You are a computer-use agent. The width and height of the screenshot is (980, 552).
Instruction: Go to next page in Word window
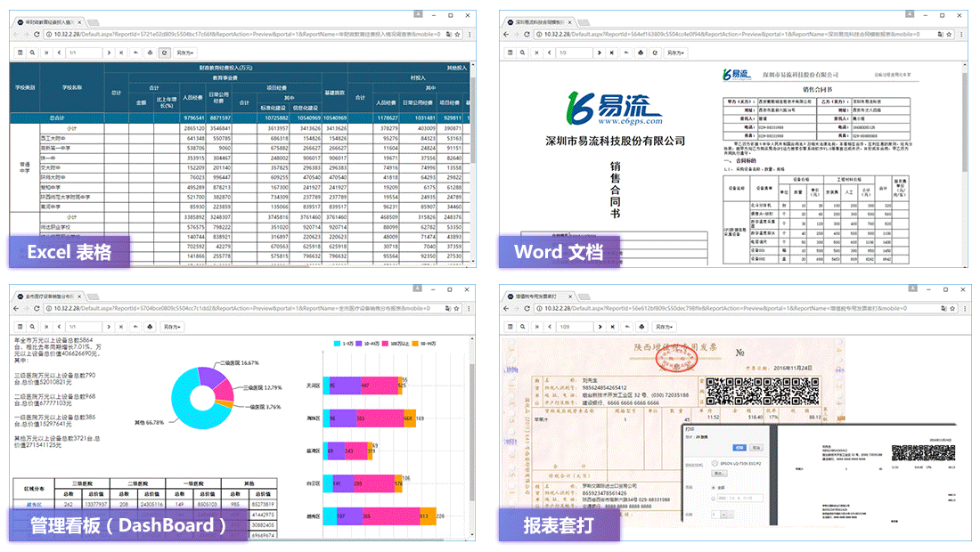[599, 53]
